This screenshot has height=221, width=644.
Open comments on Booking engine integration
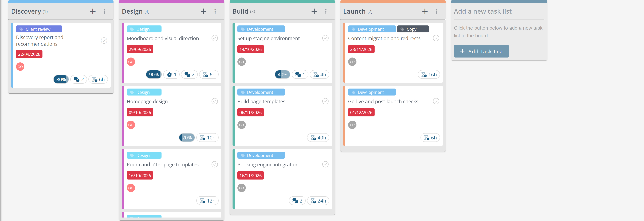[x=297, y=200]
